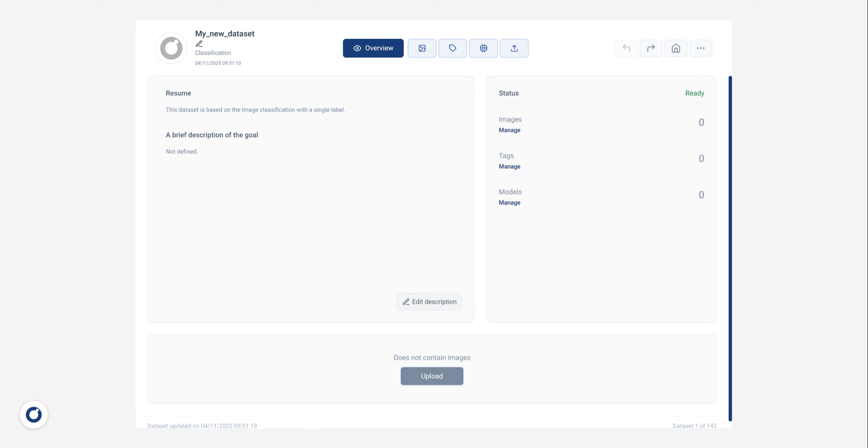Open the floating circular logo launcher

34,415
